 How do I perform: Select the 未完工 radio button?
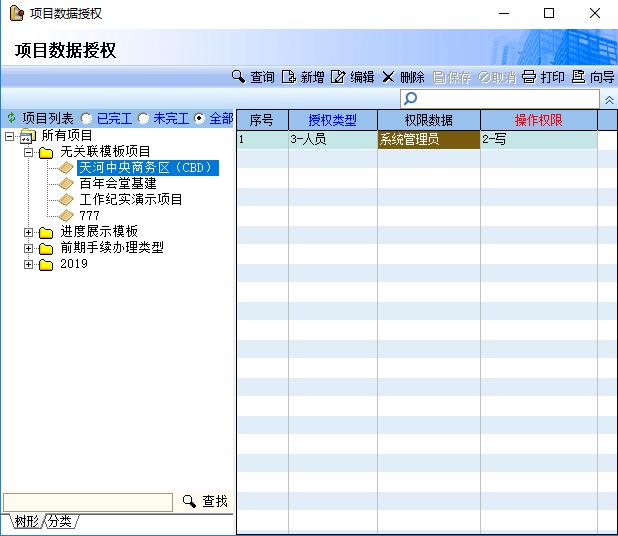coord(144,118)
